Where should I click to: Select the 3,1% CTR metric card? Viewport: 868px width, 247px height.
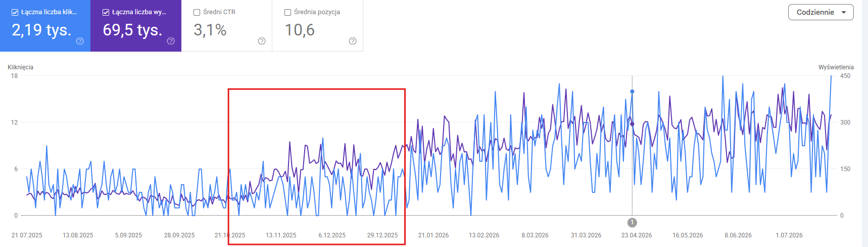(x=227, y=26)
